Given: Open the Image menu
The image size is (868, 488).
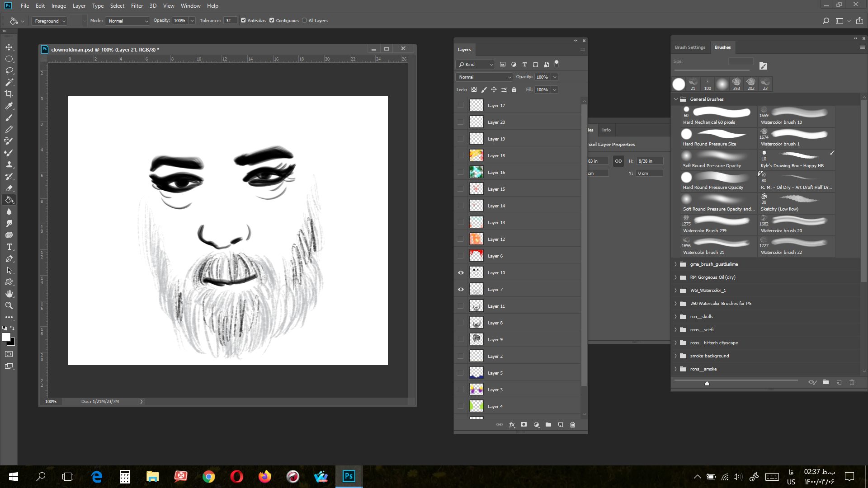Looking at the screenshot, I should point(59,6).
